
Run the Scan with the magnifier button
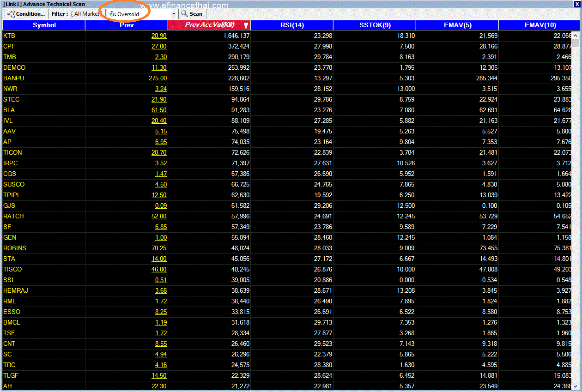pos(192,14)
